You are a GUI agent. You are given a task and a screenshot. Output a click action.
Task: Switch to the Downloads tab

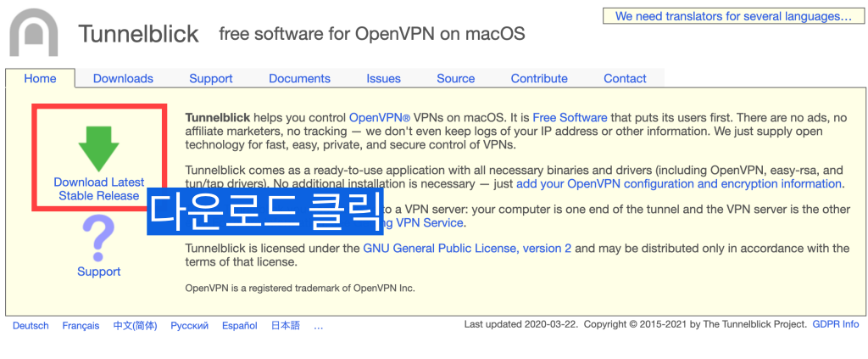click(123, 79)
